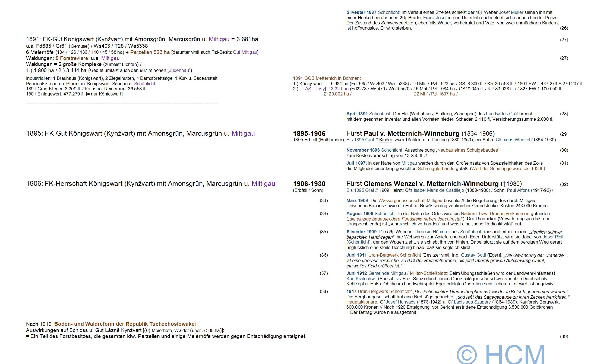Click the Radium- bzw. Uranerzvorkommen text
The height and width of the screenshot is (364, 591).
495,213
